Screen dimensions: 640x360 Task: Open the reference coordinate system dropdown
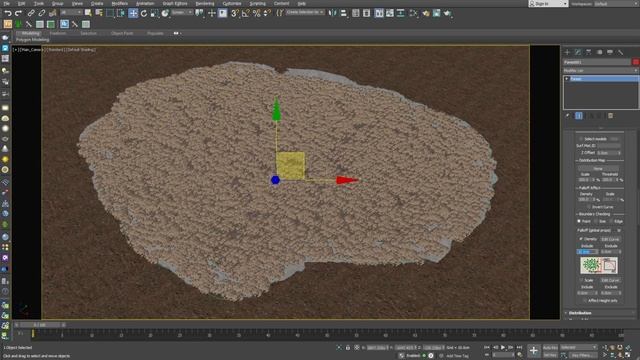[182, 13]
